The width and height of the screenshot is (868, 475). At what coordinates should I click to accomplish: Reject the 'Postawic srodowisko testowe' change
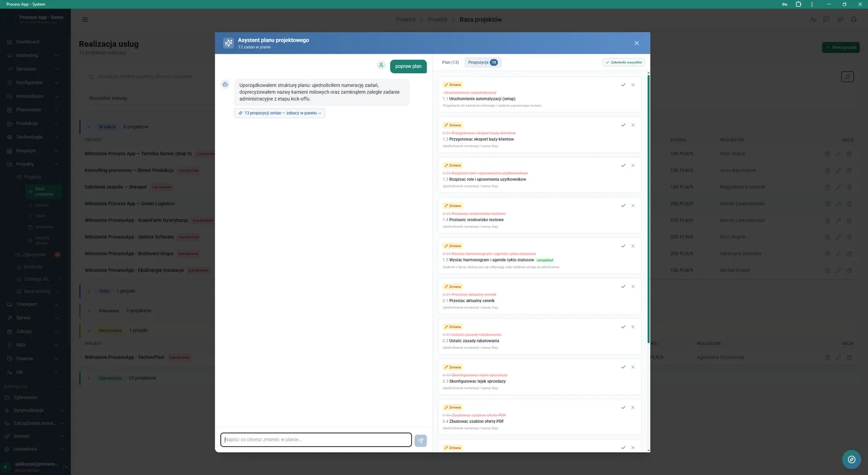point(633,206)
